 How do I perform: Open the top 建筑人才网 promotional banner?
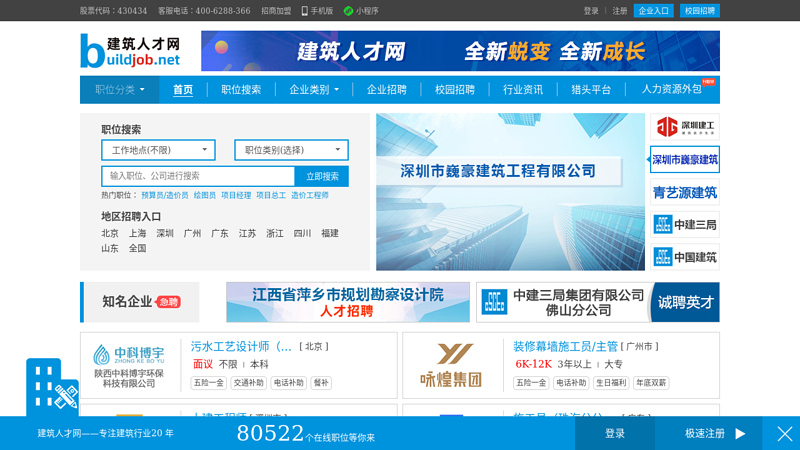[460, 51]
